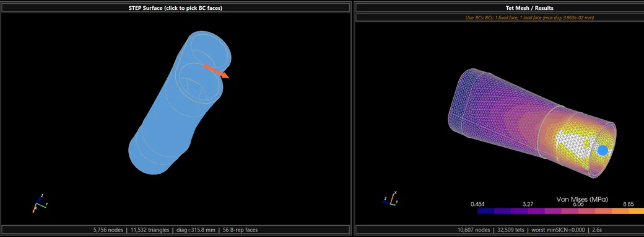Click '56 B-rep faces' in the status bar
The height and width of the screenshot is (237, 644).
pos(240,230)
